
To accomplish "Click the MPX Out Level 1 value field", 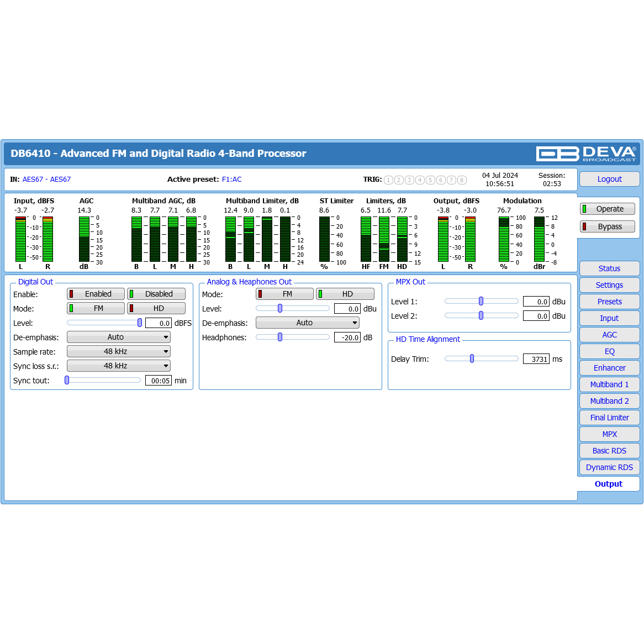I will 536,302.
